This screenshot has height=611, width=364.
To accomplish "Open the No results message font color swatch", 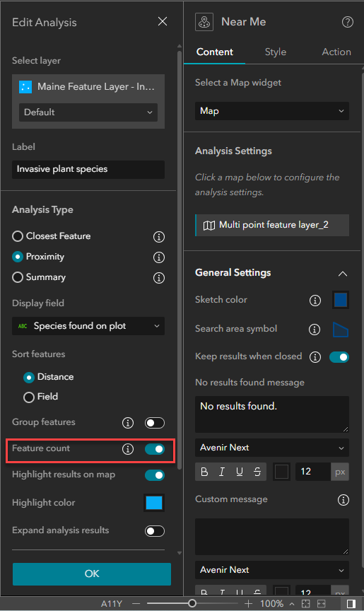I will 281,472.
